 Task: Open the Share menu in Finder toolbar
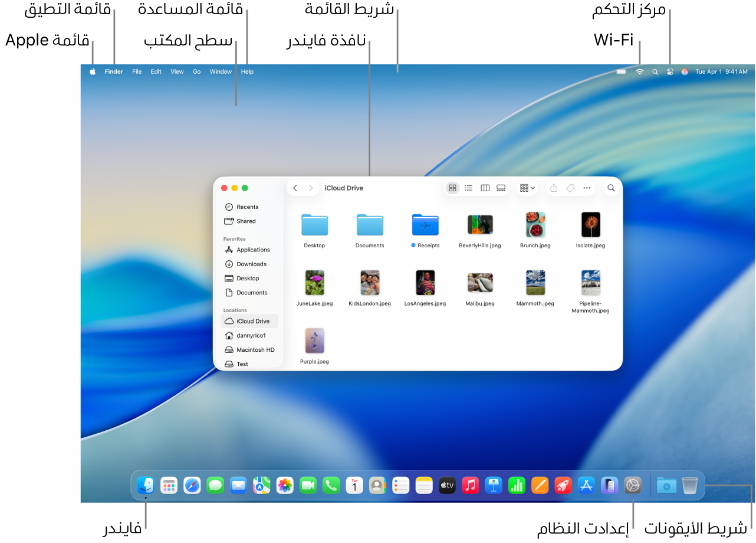coord(553,188)
